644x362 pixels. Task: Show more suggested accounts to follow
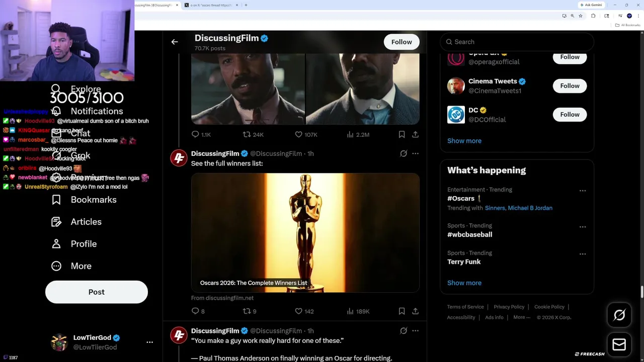tap(464, 141)
